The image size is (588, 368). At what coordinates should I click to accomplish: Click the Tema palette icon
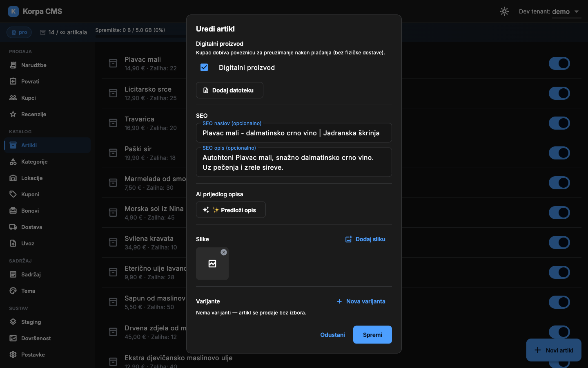13,291
